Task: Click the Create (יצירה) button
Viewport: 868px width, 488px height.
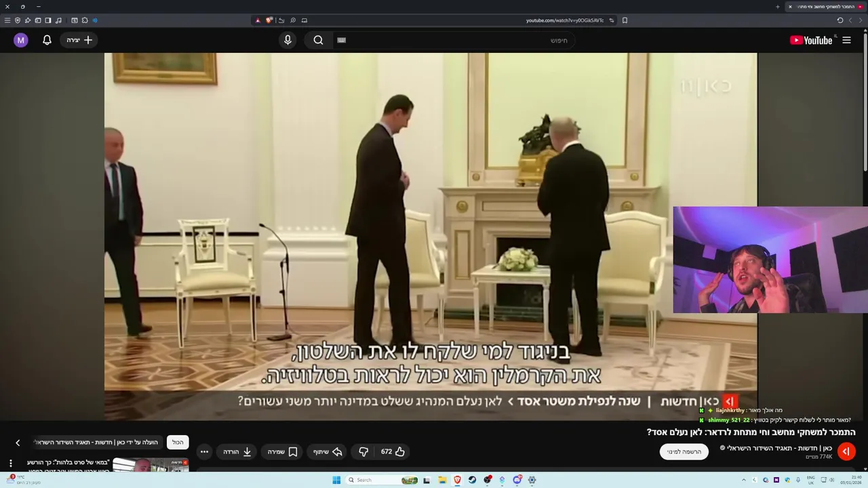Action: tap(79, 40)
